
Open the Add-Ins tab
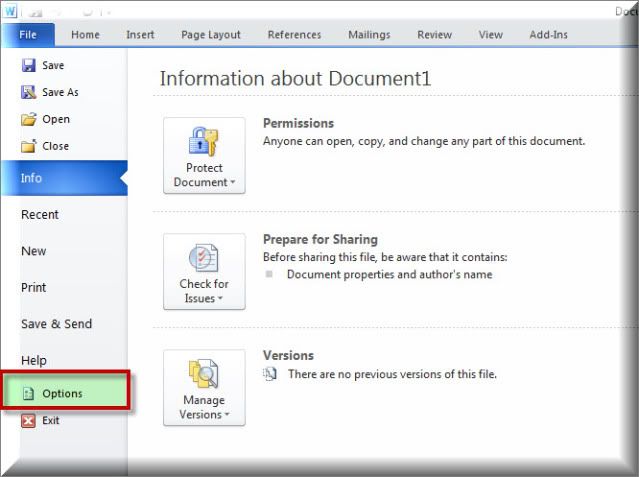coord(548,35)
